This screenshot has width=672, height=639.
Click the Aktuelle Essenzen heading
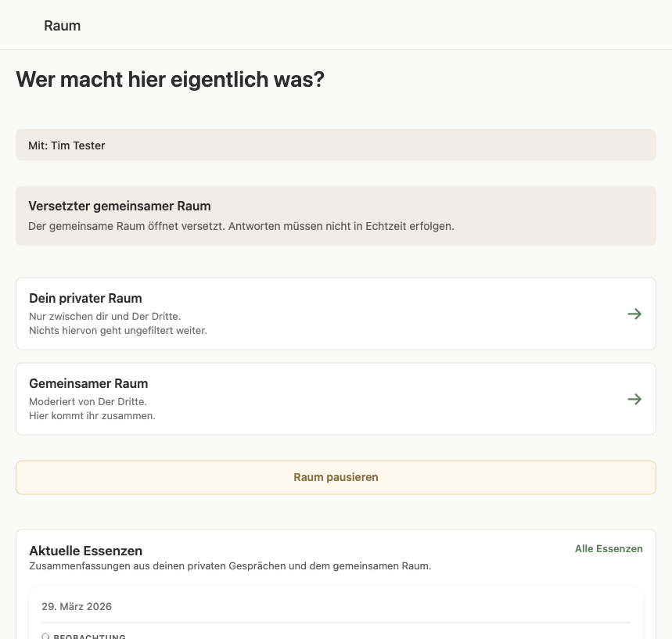pos(86,551)
